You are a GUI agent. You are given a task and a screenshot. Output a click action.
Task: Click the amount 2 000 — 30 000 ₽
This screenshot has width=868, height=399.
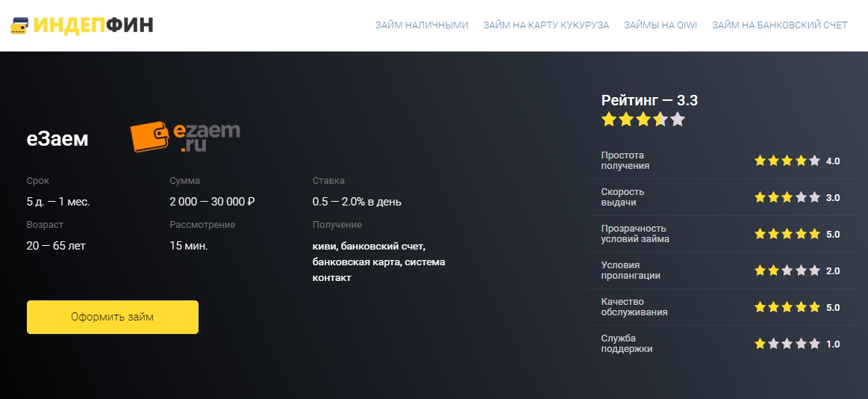(212, 202)
